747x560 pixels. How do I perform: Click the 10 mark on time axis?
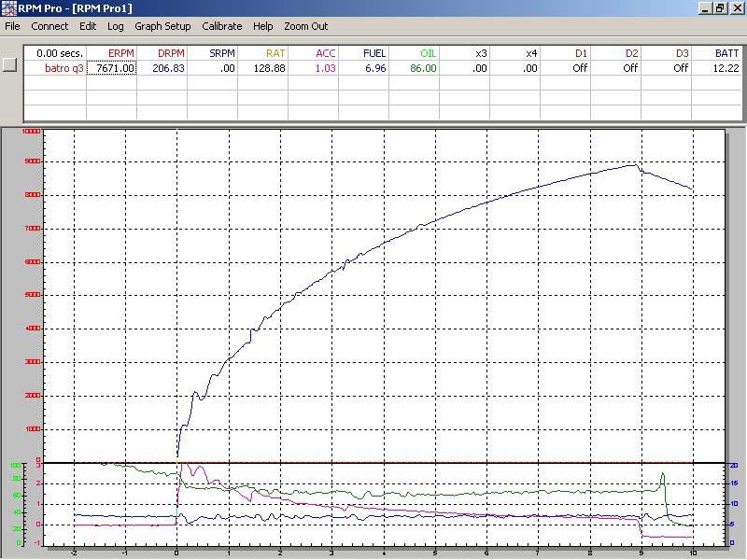[693, 553]
